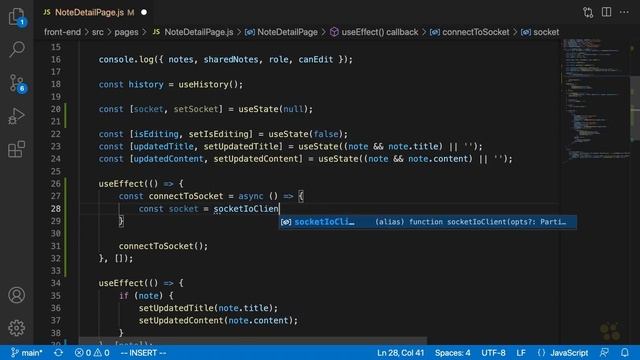Change the UTF-8 file encoding
Viewport: 640px width, 360px height.
click(x=493, y=353)
